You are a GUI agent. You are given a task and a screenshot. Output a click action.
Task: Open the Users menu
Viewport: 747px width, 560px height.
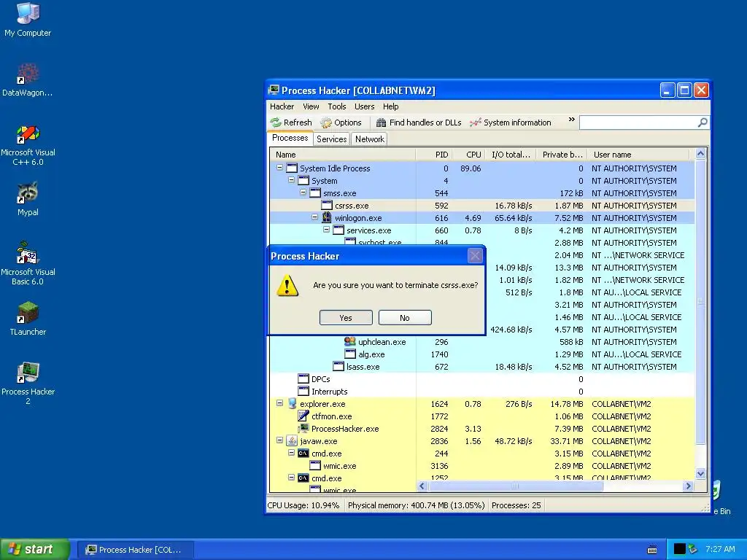[365, 106]
